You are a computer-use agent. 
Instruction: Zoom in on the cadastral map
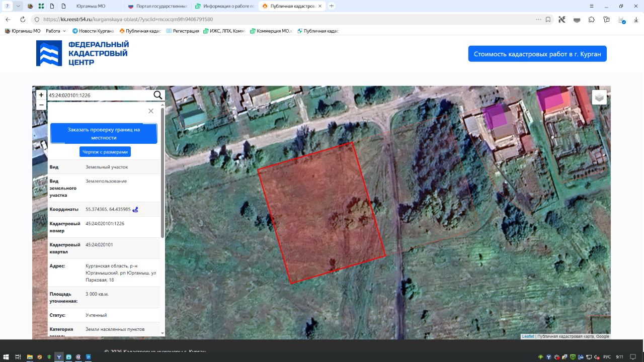coord(41,95)
